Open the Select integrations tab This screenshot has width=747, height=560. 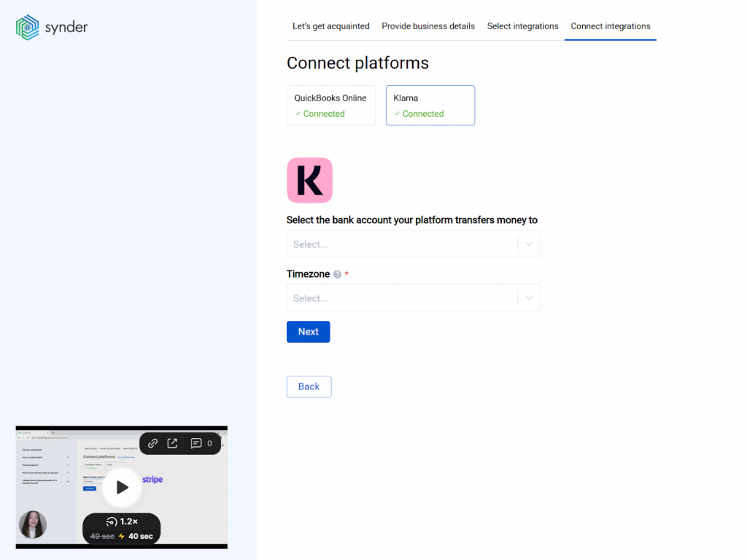point(522,26)
